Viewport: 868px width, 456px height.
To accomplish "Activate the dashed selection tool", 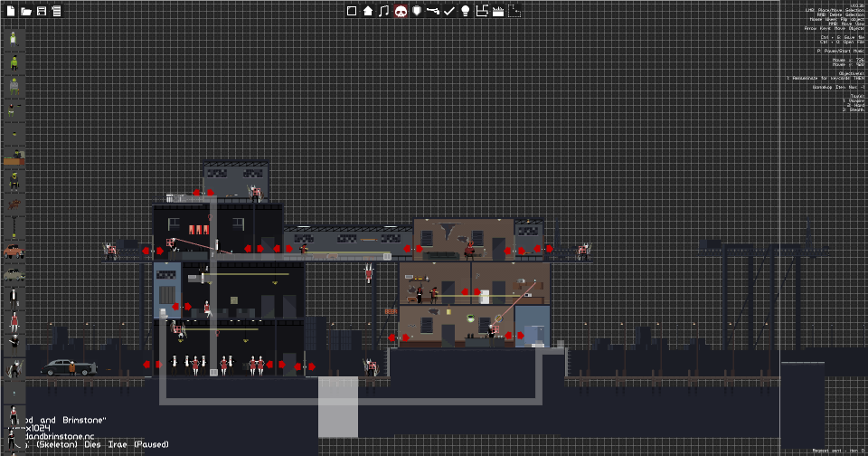I will pos(514,11).
